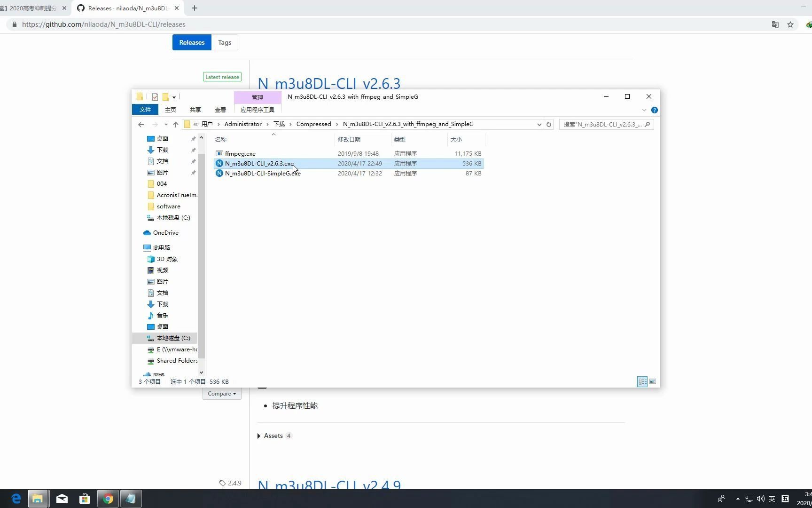Go forward in File Explorer
The width and height of the screenshot is (812, 508).
coord(155,124)
